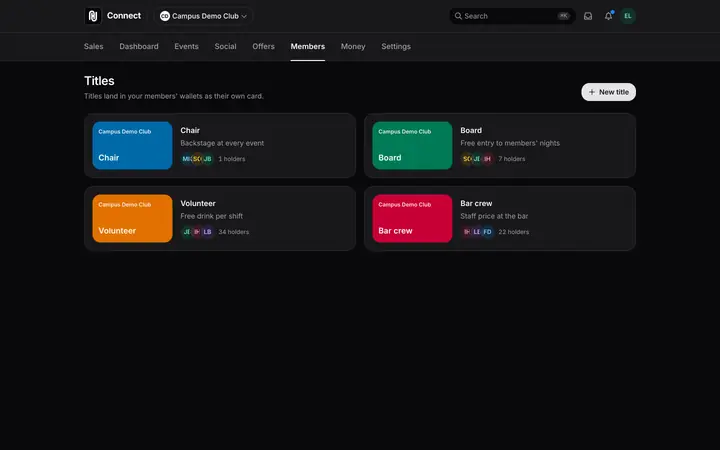720x450 pixels.
Task: Click the Connect brand name link
Action: (124, 16)
